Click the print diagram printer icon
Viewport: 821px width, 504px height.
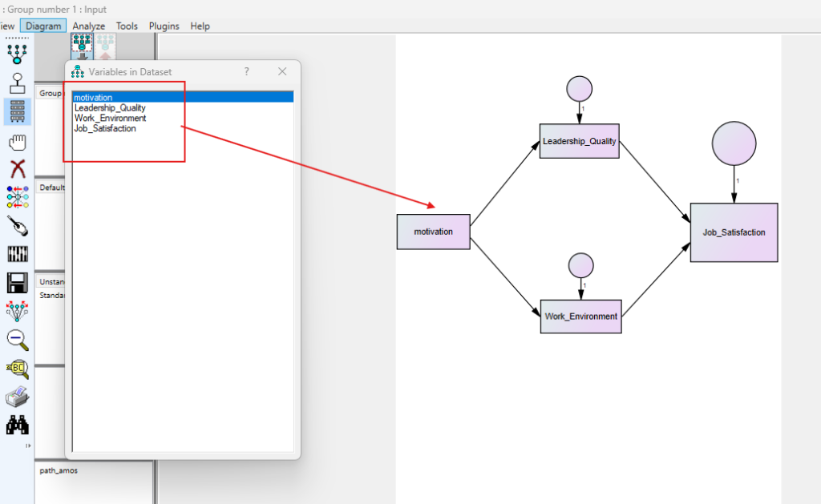point(17,396)
